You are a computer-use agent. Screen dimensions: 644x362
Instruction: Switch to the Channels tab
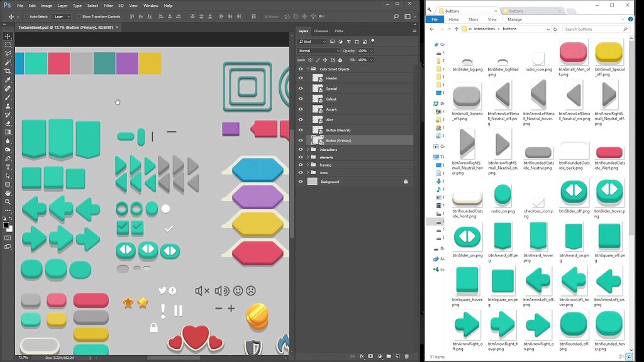point(321,30)
